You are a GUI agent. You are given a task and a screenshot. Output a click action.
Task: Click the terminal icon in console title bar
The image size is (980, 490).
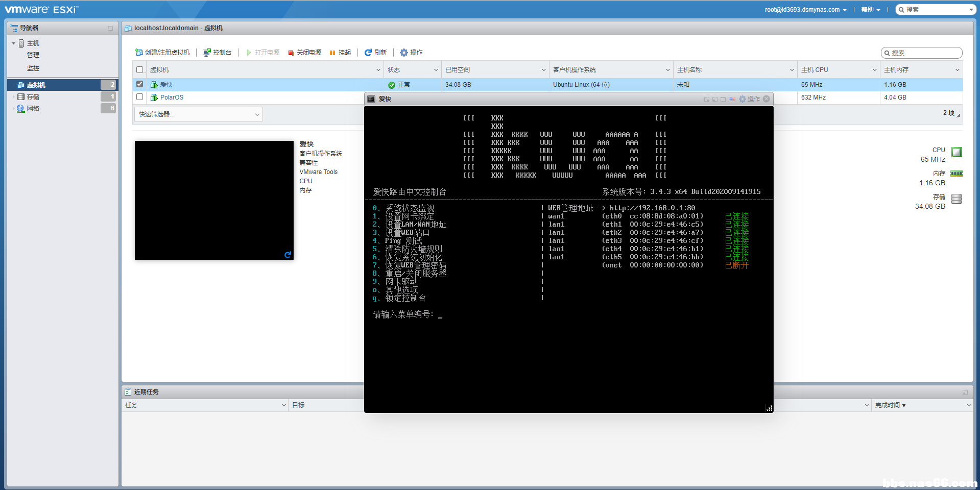pos(371,99)
